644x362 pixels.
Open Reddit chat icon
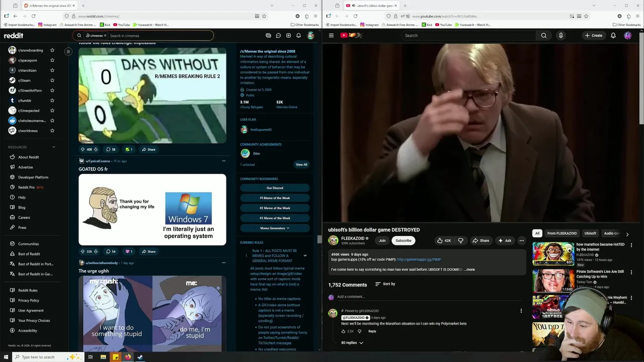[278, 36]
